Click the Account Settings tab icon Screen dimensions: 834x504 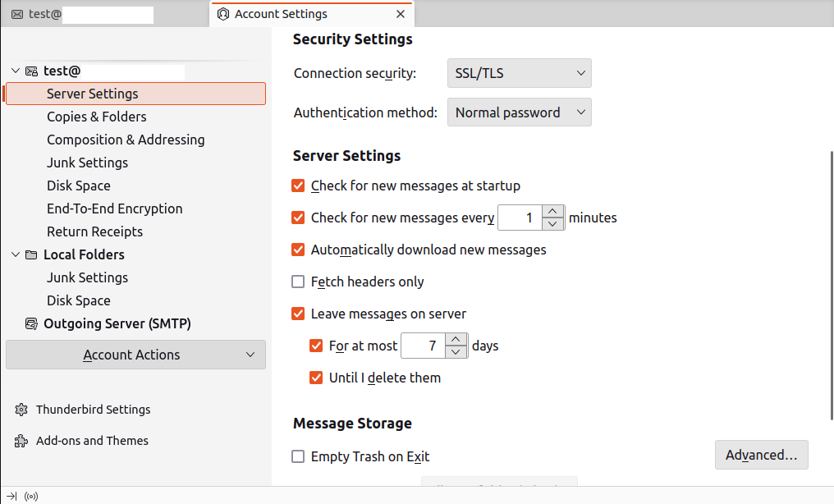click(x=222, y=14)
